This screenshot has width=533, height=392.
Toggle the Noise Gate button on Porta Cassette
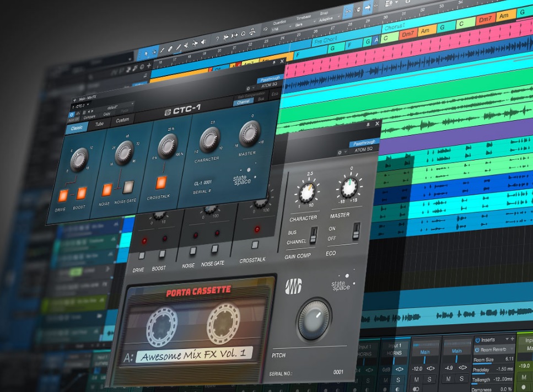[214, 249]
